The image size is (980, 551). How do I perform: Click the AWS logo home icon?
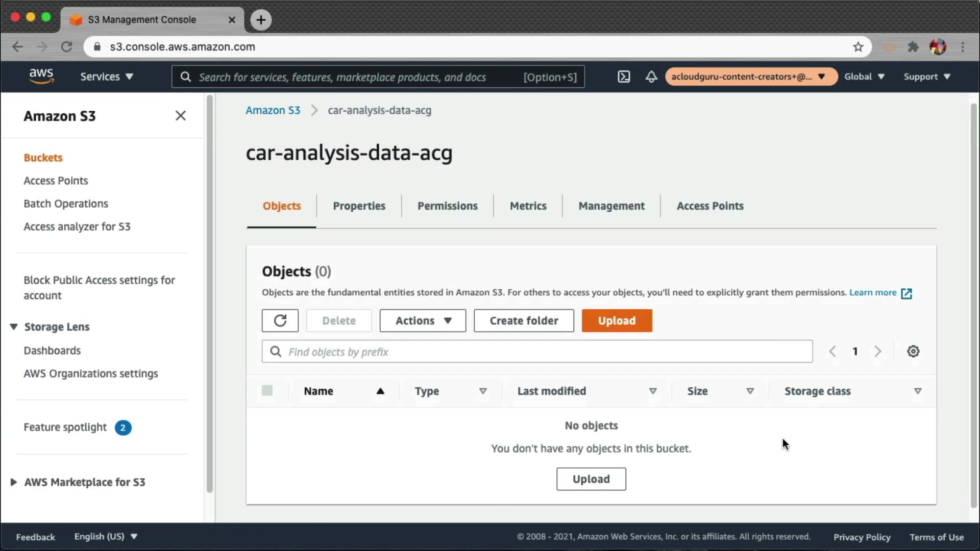click(41, 76)
